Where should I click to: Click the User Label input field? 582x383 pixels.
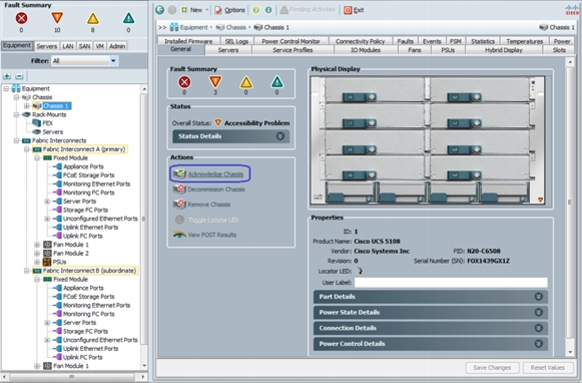coord(451,282)
